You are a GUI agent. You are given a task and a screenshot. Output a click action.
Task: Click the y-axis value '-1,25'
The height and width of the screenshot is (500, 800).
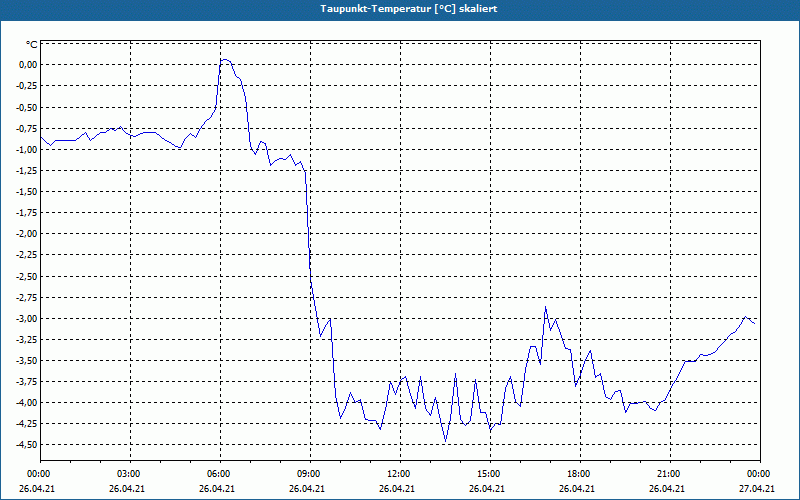(x=27, y=171)
